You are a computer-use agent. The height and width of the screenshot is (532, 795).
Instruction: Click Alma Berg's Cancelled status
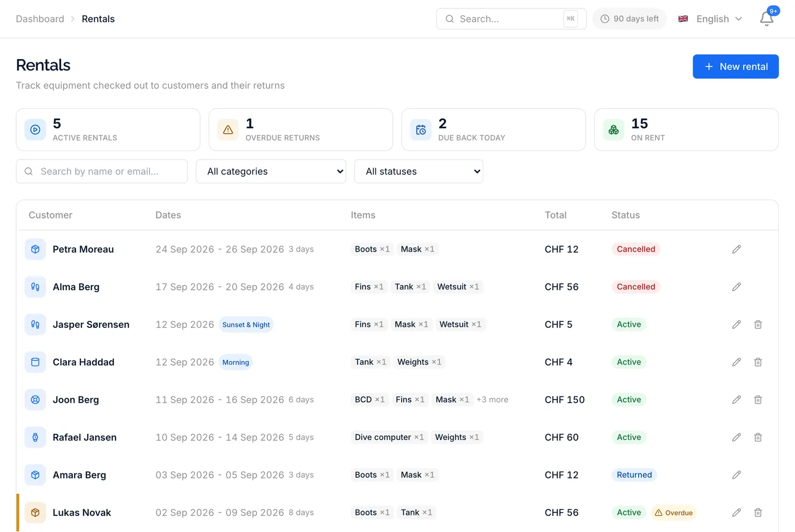[x=636, y=287]
